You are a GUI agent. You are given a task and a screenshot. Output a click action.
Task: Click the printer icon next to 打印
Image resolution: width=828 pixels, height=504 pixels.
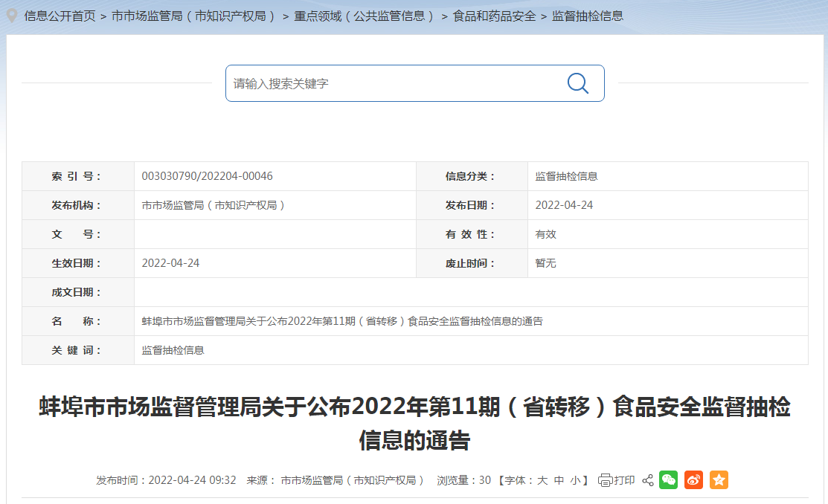click(605, 480)
